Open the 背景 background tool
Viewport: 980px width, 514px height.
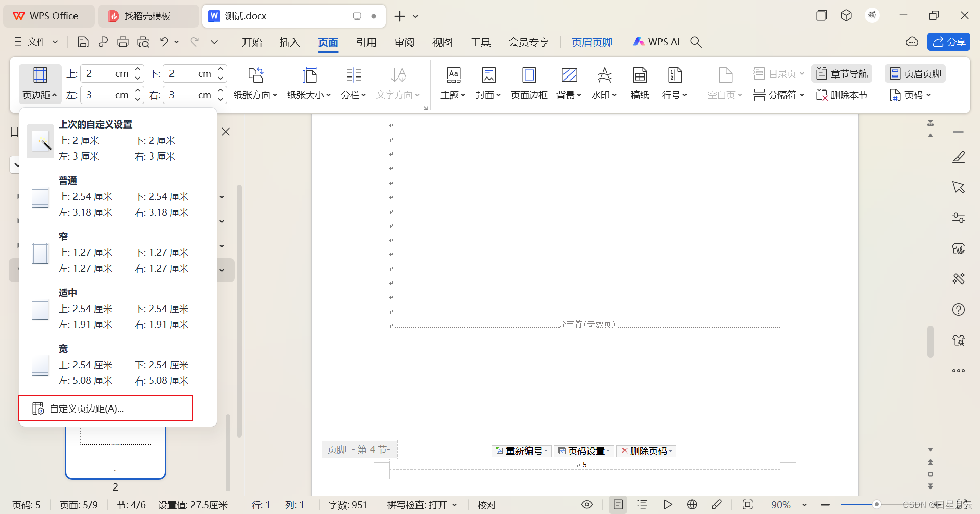coord(569,84)
